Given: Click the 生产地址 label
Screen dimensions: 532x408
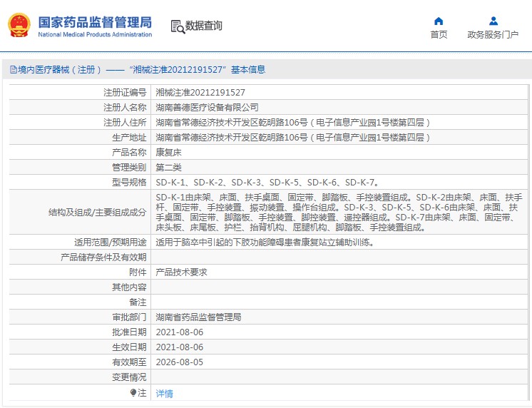Looking at the screenshot, I should point(129,137).
